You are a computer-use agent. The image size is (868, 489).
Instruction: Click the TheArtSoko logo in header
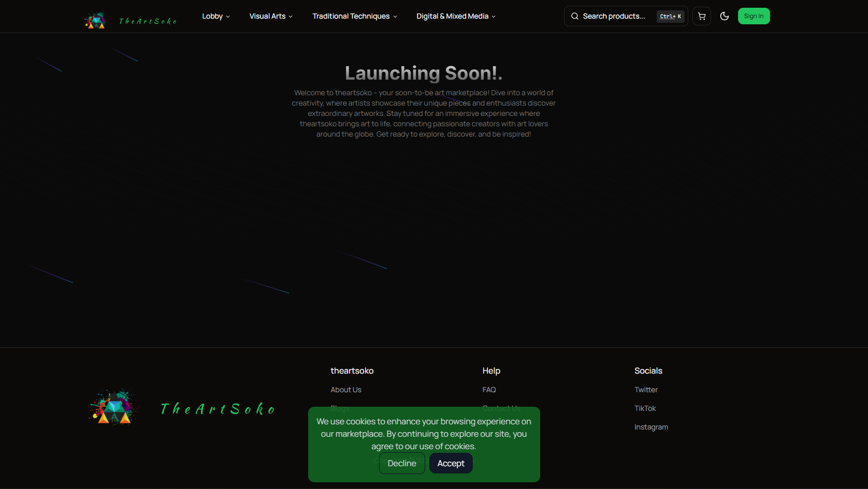95,20
